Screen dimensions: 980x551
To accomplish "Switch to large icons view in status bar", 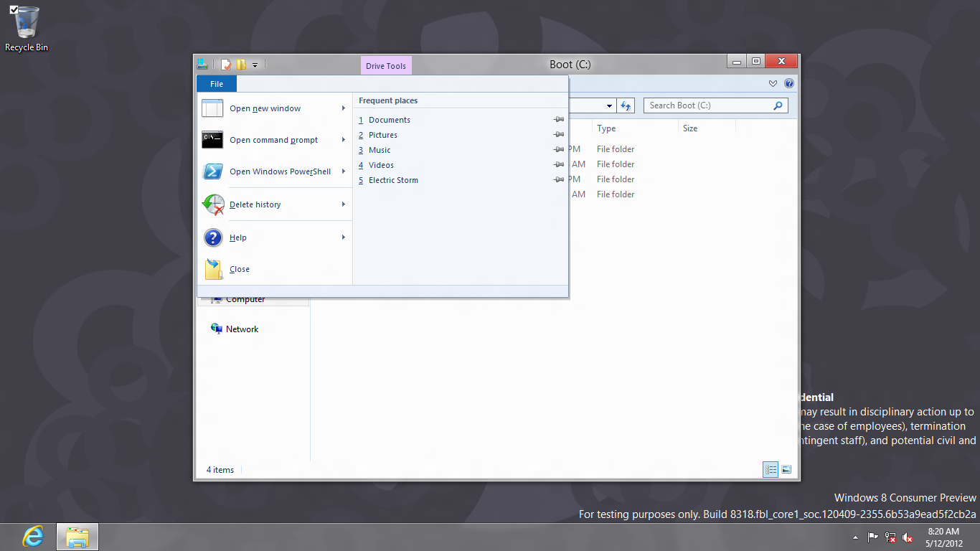I will tap(786, 470).
